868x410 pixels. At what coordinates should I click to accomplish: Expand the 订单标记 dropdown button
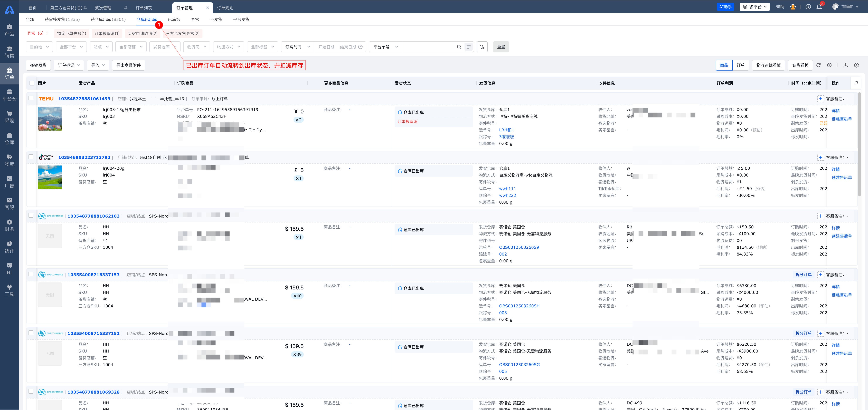tap(69, 65)
